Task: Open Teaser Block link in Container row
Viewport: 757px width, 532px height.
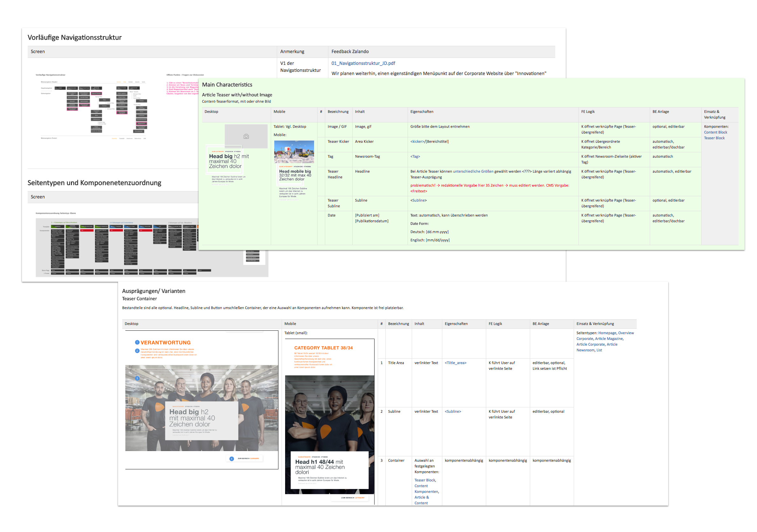Action: click(x=425, y=480)
